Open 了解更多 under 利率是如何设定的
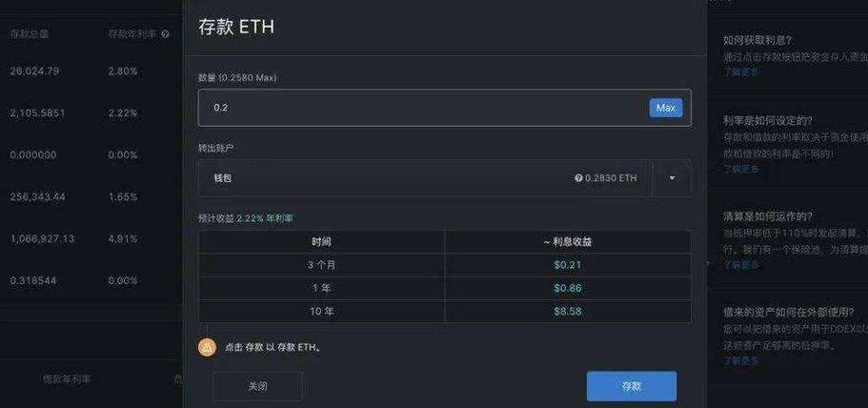 740,169
